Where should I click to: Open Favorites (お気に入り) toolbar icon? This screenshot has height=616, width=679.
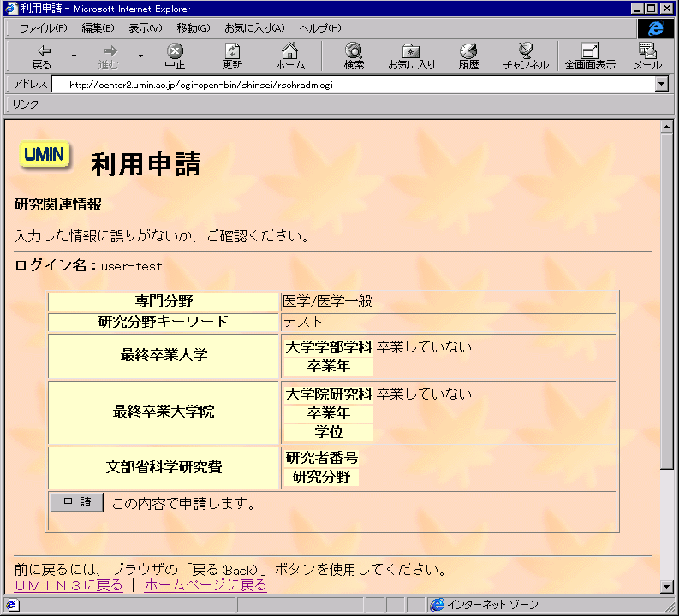coord(411,56)
